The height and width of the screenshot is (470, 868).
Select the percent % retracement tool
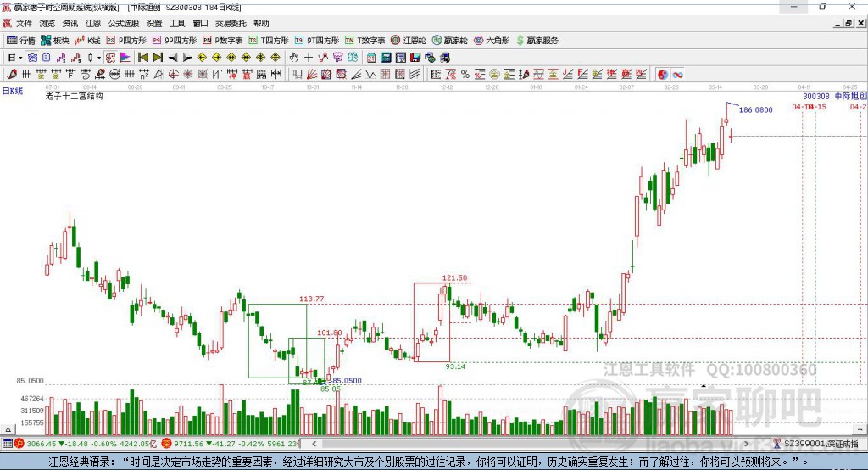(465, 74)
